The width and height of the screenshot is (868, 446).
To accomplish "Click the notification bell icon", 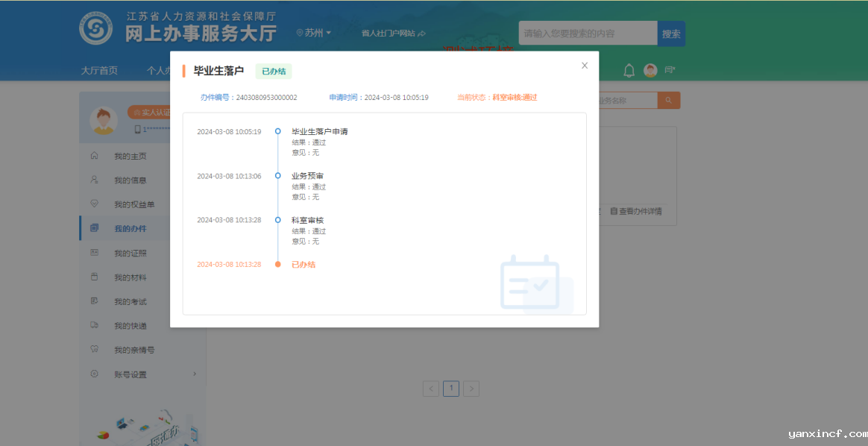I will click(629, 71).
